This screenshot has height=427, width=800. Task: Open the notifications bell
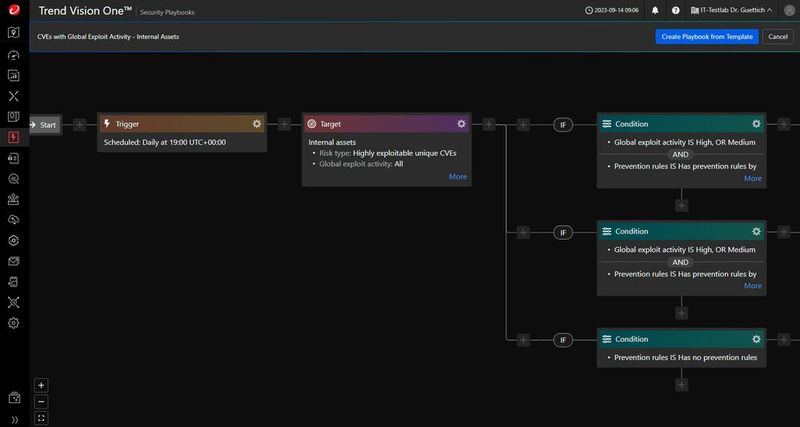pyautogui.click(x=655, y=10)
